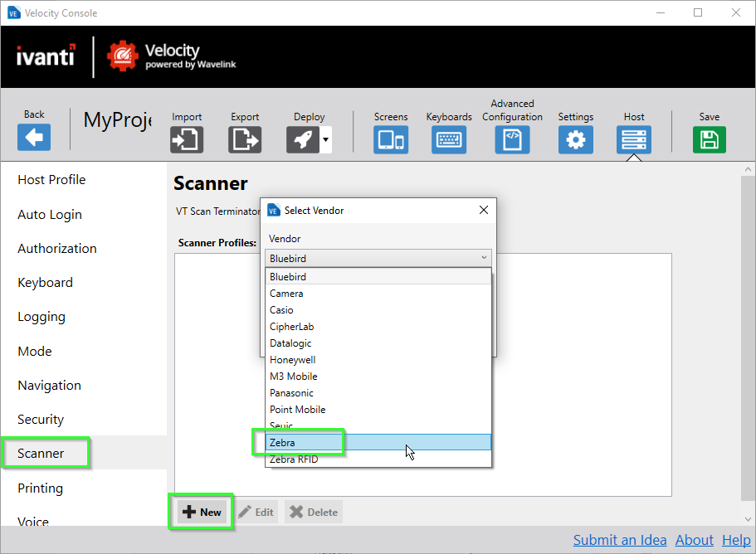Click the Help link

click(x=735, y=540)
